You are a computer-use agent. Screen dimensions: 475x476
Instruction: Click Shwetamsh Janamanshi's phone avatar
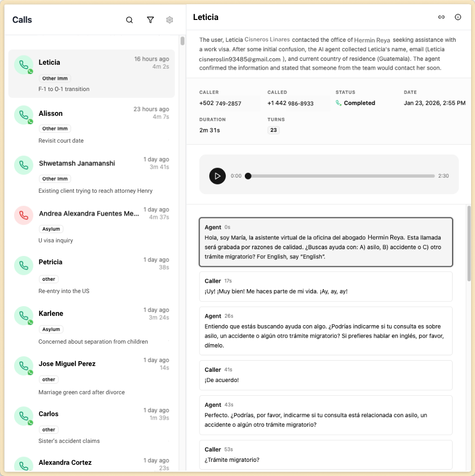(24, 165)
